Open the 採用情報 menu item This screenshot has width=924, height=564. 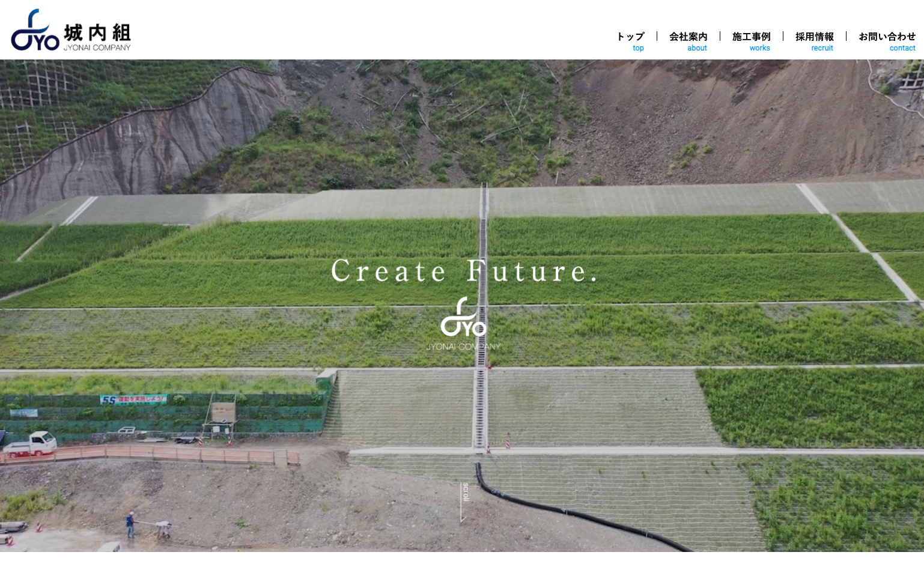coord(814,37)
